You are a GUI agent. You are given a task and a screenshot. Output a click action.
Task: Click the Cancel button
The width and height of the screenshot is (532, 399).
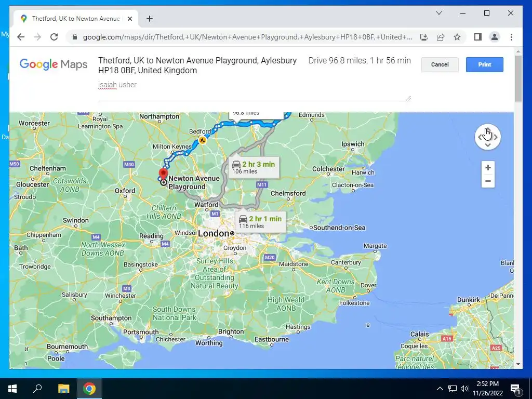point(440,64)
